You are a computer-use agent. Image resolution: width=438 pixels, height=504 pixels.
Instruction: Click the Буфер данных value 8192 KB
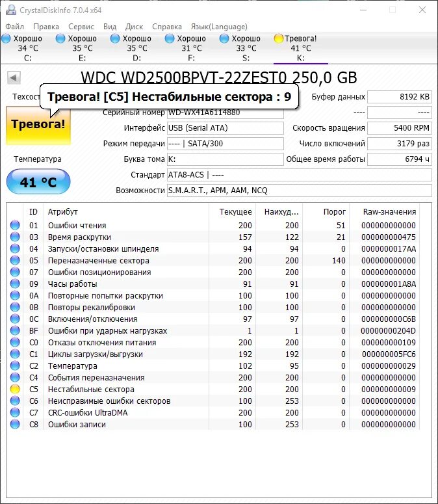coord(400,97)
